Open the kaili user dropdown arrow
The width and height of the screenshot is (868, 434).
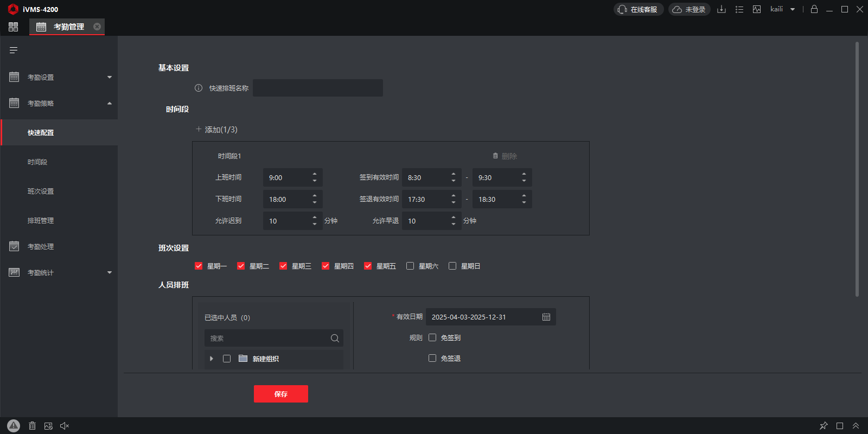coord(793,9)
